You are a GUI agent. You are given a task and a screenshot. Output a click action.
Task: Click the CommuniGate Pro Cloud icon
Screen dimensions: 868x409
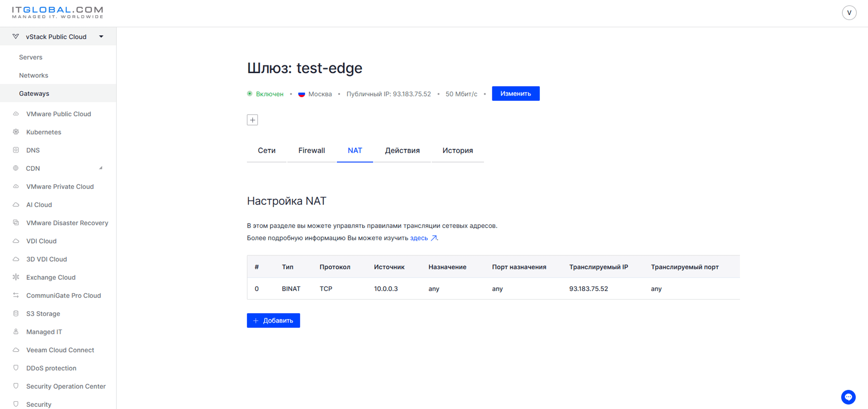pyautogui.click(x=16, y=295)
